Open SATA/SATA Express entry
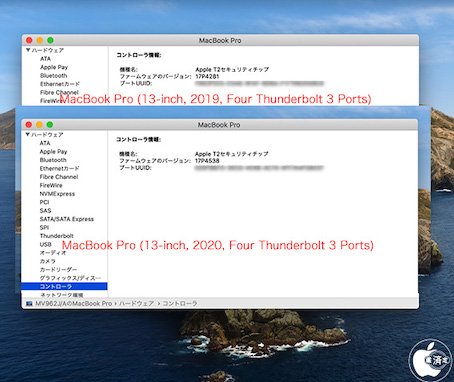This screenshot has height=382, width=454. click(67, 219)
